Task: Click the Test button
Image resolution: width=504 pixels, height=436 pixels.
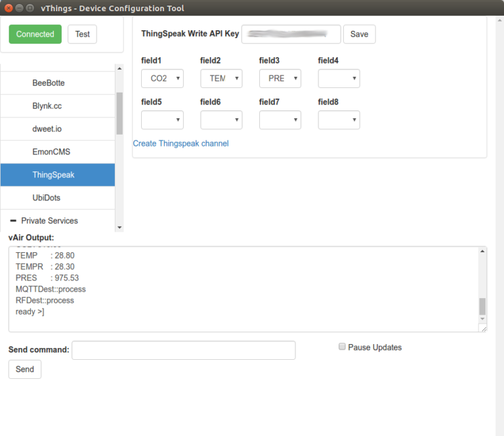Action: [82, 34]
